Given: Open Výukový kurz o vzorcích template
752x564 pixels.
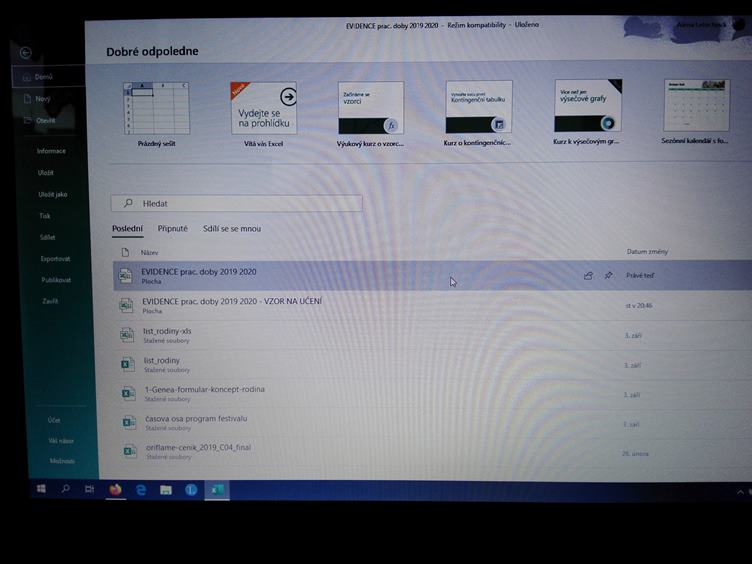Looking at the screenshot, I should 370,114.
